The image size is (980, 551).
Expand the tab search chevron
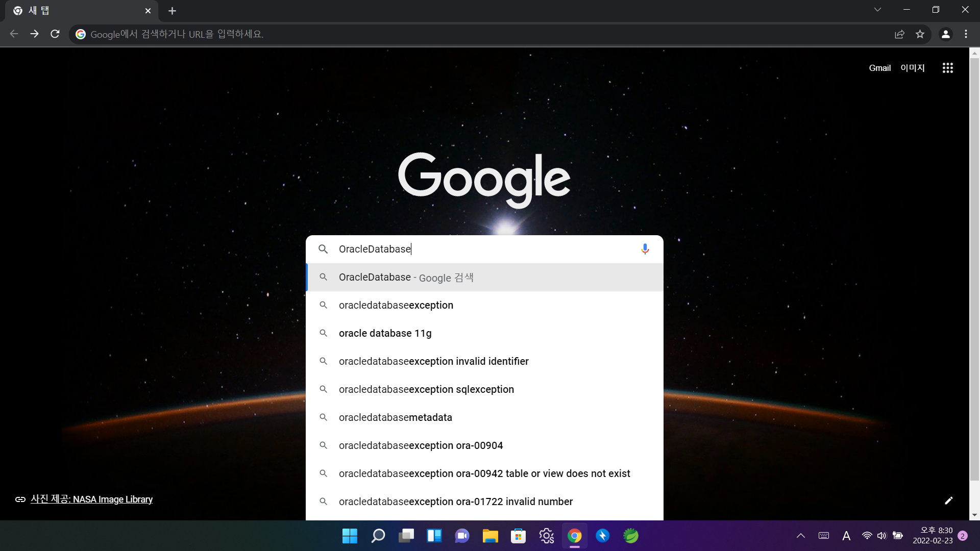tap(877, 10)
